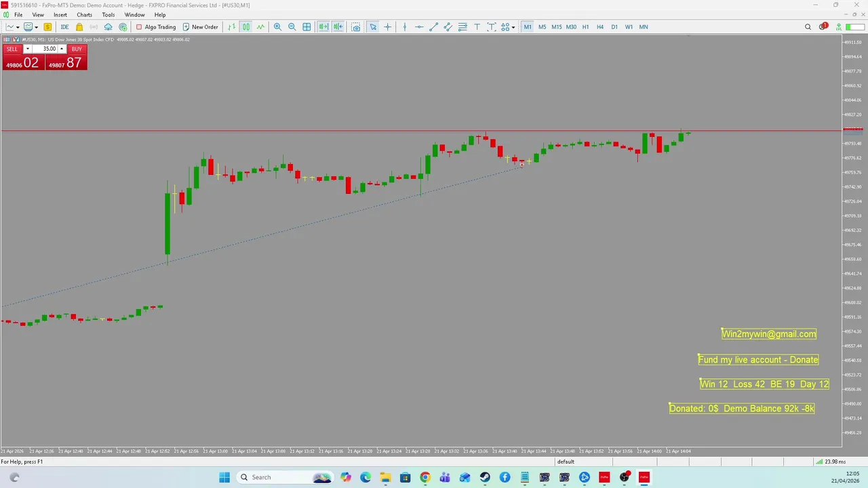Increase the trade volume with up arrow
The image size is (868, 488).
[62, 49]
